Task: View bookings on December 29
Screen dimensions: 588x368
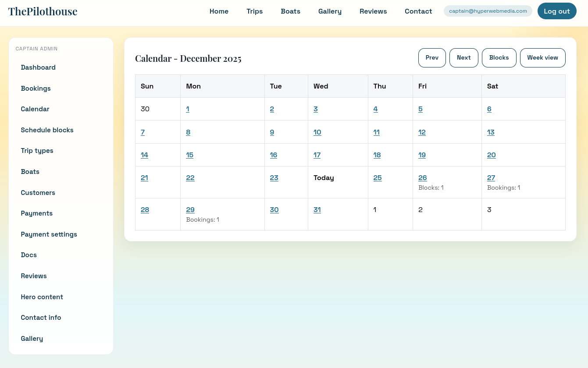Action: point(190,209)
